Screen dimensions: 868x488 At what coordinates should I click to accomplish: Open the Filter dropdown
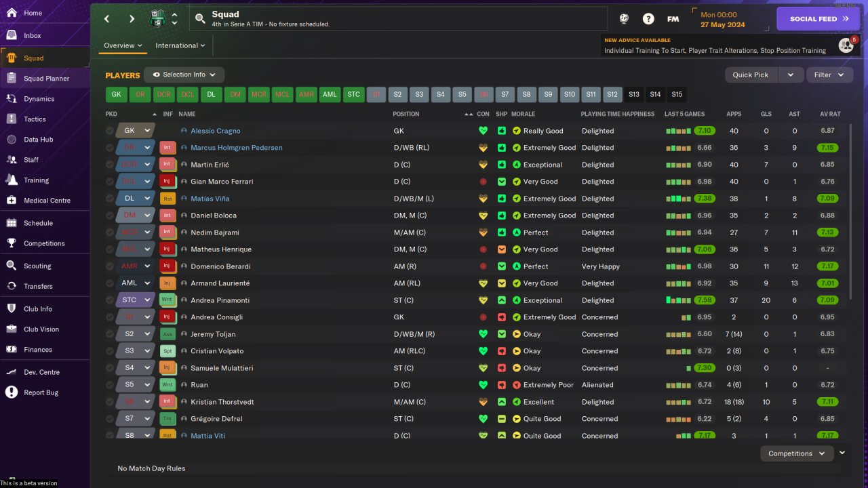coord(829,75)
